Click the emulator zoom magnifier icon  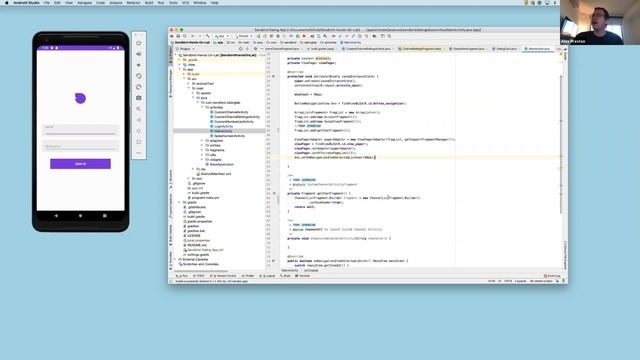tap(139, 109)
